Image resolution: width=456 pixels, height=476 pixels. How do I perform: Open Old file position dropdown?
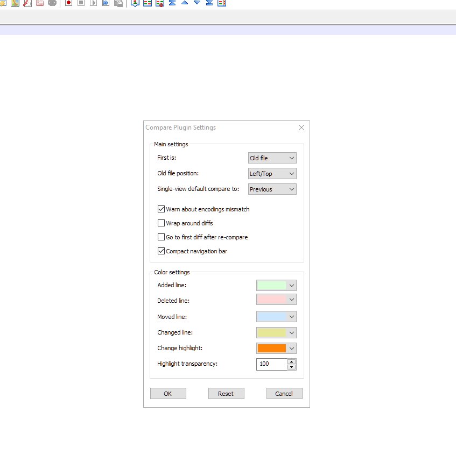click(272, 174)
